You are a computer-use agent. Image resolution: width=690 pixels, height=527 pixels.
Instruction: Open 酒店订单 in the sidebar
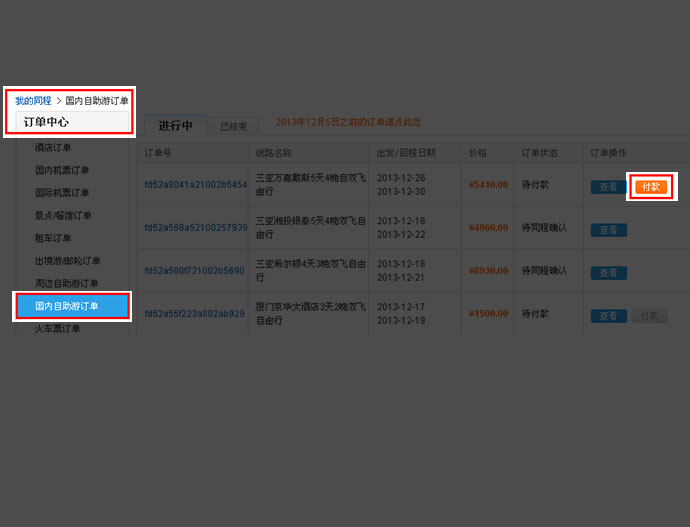(x=53, y=148)
